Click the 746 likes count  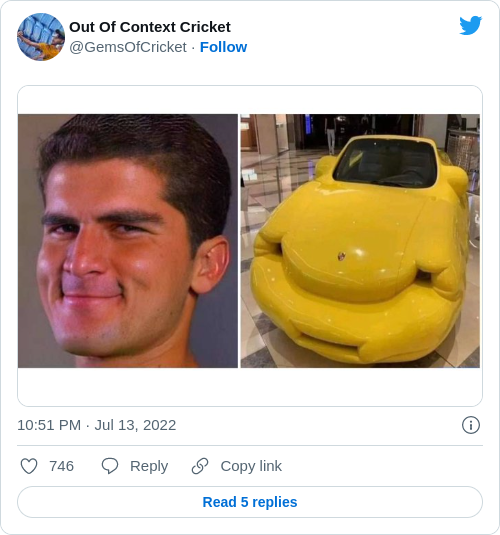point(61,466)
